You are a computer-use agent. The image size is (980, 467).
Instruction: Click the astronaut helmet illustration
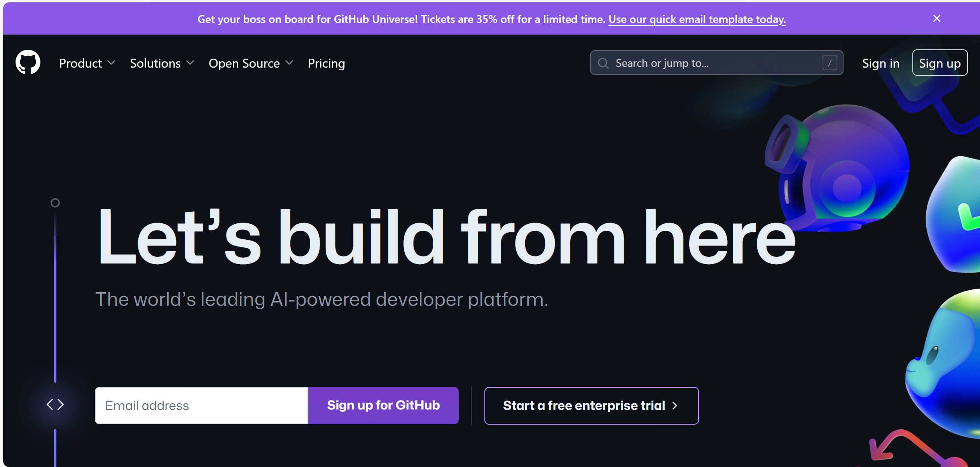840,167
